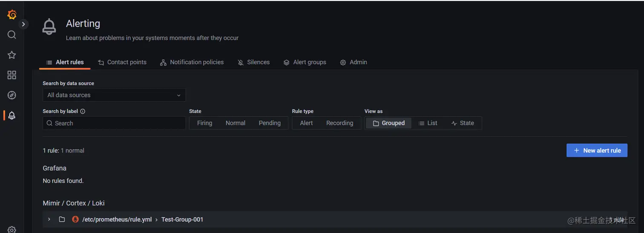Open Explore compass icon in sidebar
This screenshot has height=233, width=644.
[12, 95]
